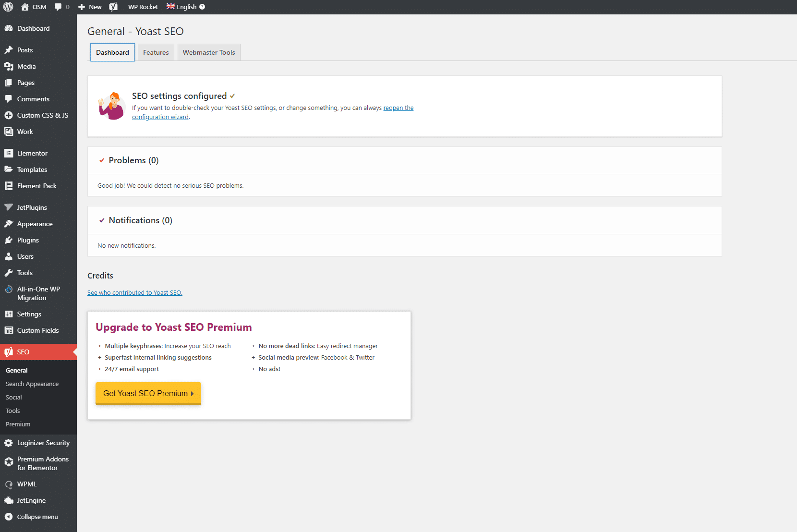Expand the New item menu

[x=89, y=7]
